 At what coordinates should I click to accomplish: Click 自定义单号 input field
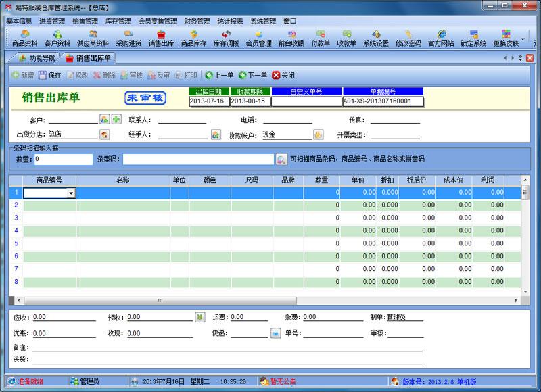pyautogui.click(x=307, y=101)
